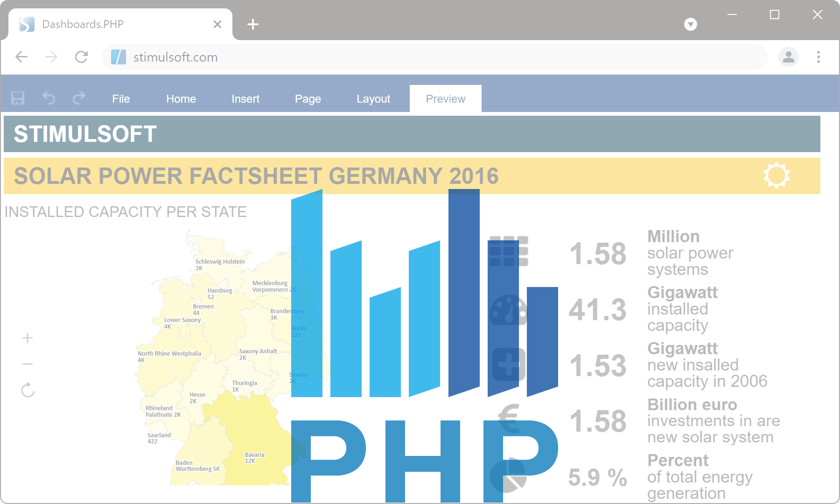The width and height of the screenshot is (840, 504).
Task: Click the stimulsoft.com address bar
Action: (x=434, y=57)
